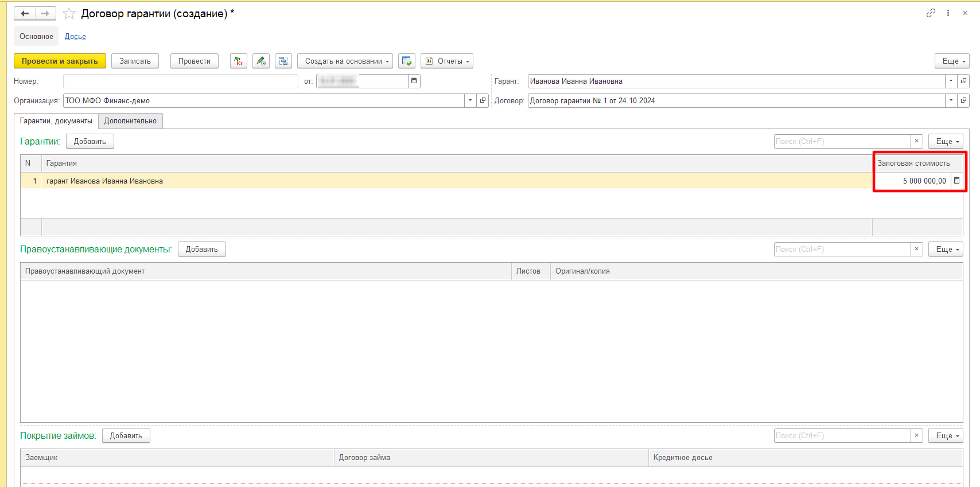Click the Гарантии search box
The width and height of the screenshot is (980, 487).
(x=842, y=141)
